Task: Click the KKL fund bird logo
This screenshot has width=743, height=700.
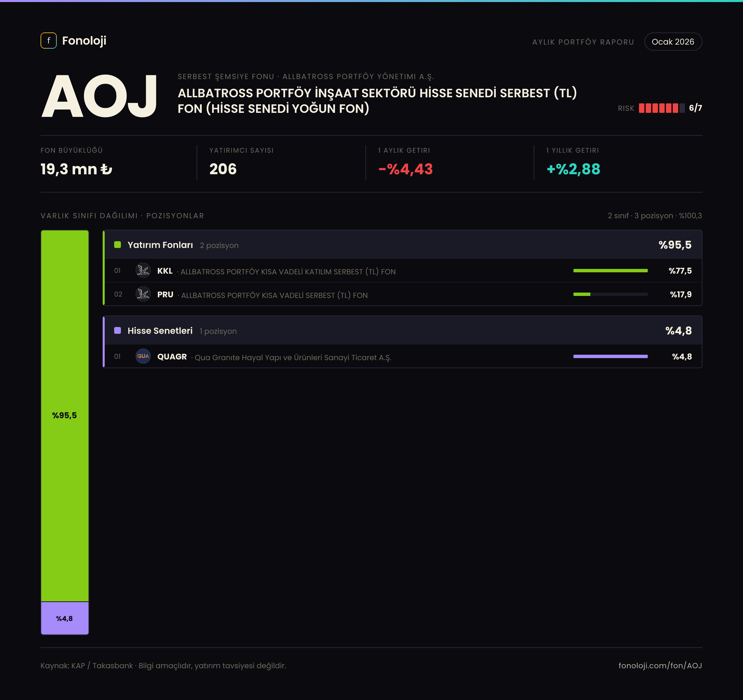Action: click(x=143, y=270)
